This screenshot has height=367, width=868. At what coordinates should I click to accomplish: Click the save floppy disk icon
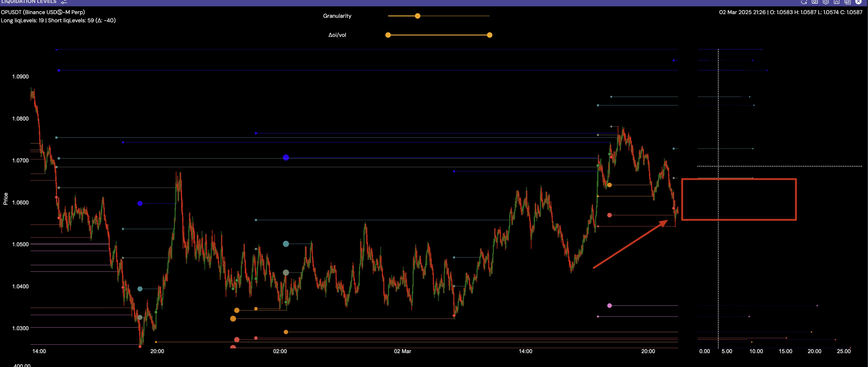[836, 2]
